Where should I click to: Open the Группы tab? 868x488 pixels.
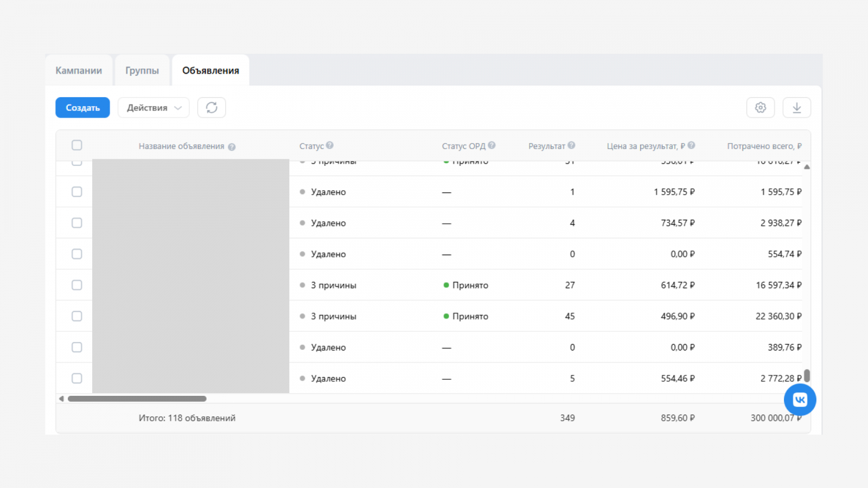pyautogui.click(x=142, y=70)
